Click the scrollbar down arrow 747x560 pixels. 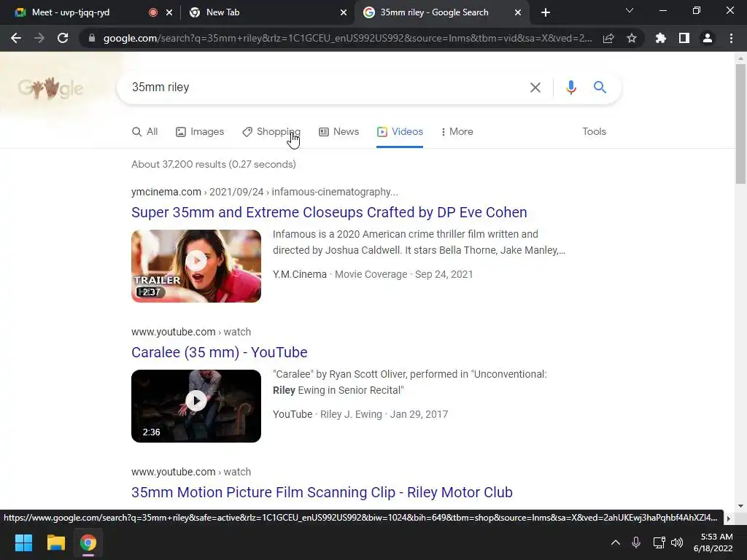740,506
